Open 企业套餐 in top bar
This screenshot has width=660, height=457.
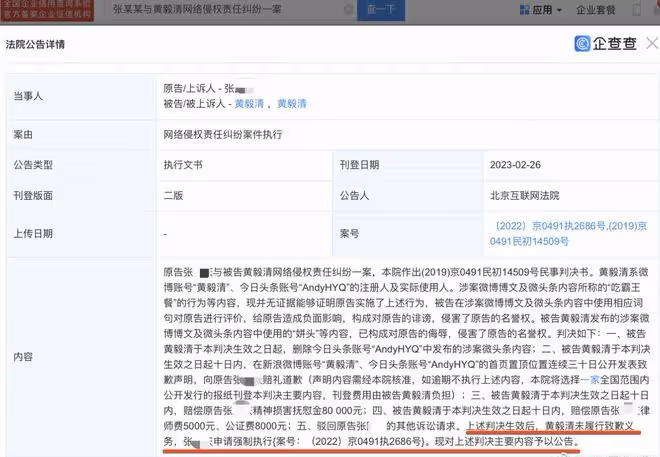tap(596, 10)
